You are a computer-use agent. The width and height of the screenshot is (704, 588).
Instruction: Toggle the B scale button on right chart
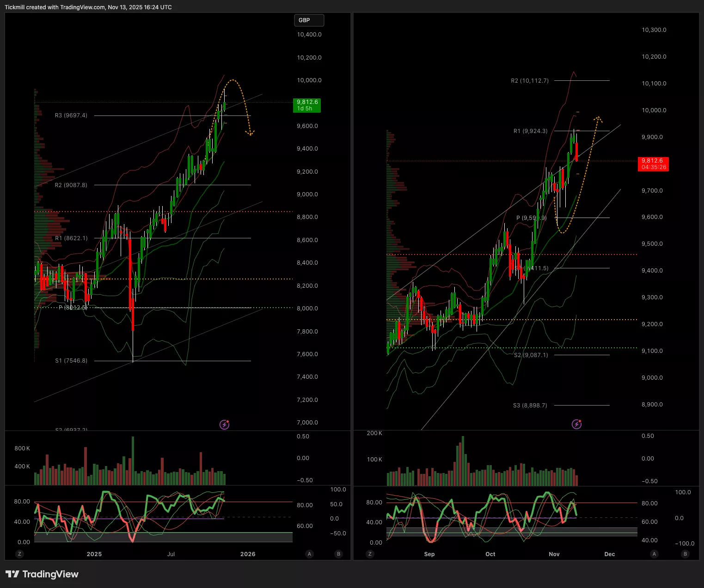(685, 554)
